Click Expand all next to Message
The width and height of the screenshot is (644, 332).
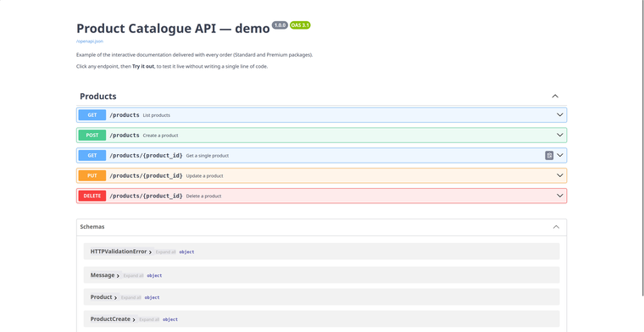133,276
